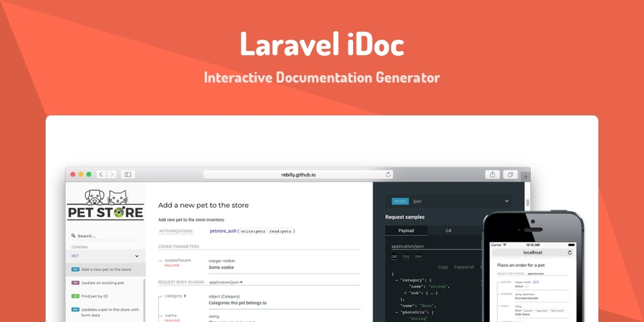Tap the reload icon in phone browser
The image size is (644, 322).
569,252
